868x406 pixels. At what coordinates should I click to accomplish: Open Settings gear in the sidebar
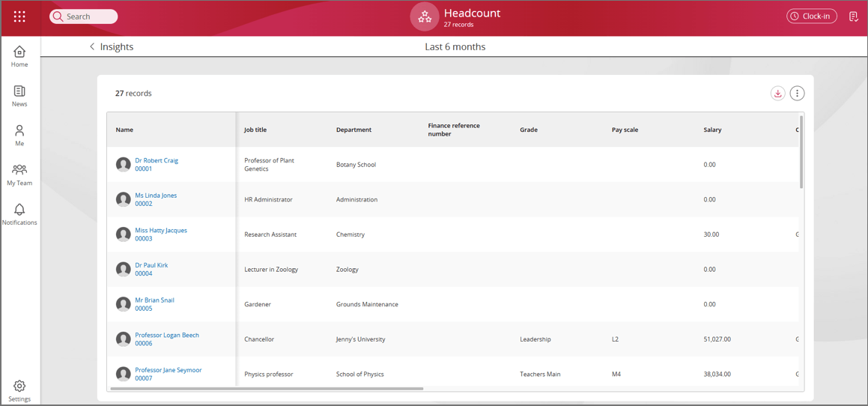click(x=19, y=390)
